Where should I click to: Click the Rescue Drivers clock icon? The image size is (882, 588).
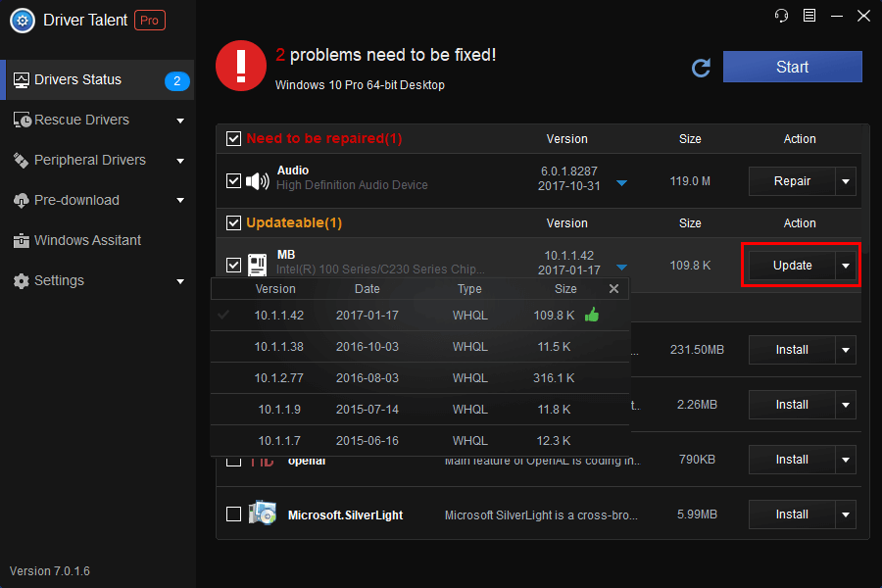click(22, 120)
